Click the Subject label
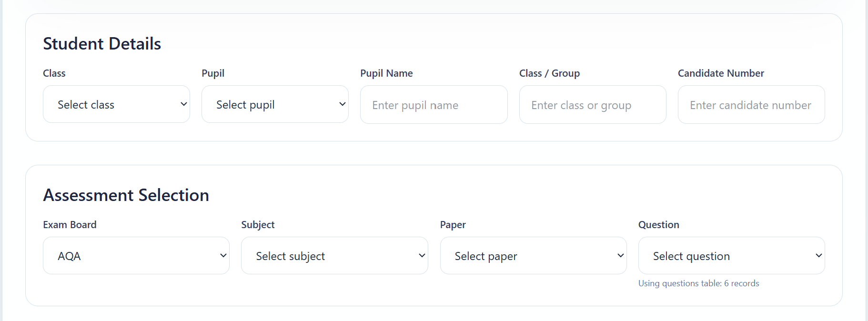 click(258, 225)
